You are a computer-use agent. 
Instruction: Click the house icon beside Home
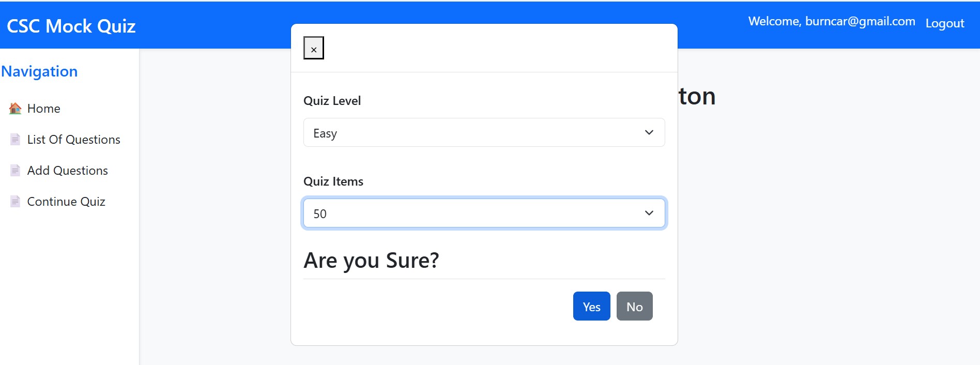tap(16, 109)
